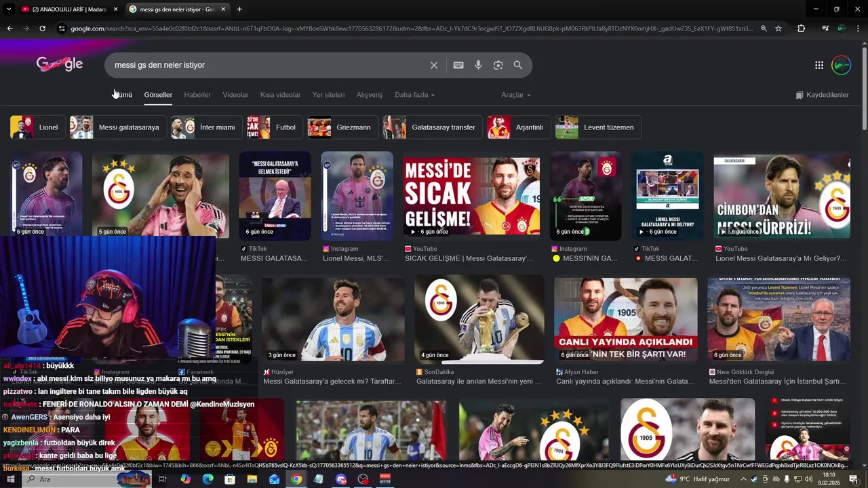Show hidden system tray icons
The height and width of the screenshot is (488, 868).
coord(743,479)
